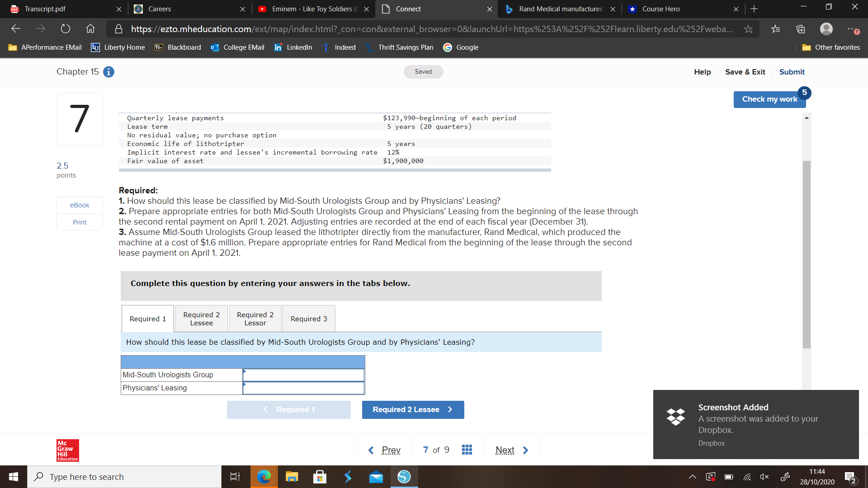Switch to the Required 3 tab
Screen dimensions: 868x488
[309, 319]
